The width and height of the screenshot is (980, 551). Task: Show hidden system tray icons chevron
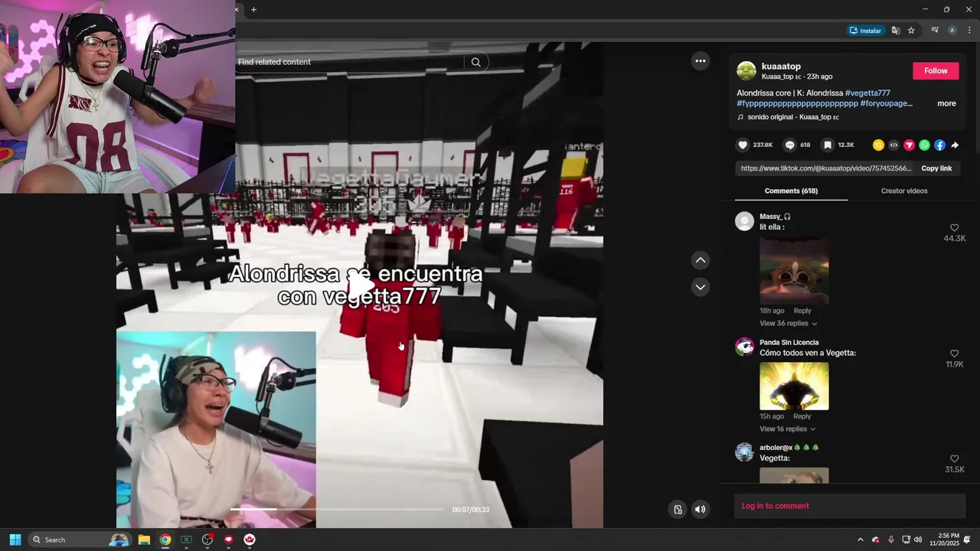coord(860,540)
